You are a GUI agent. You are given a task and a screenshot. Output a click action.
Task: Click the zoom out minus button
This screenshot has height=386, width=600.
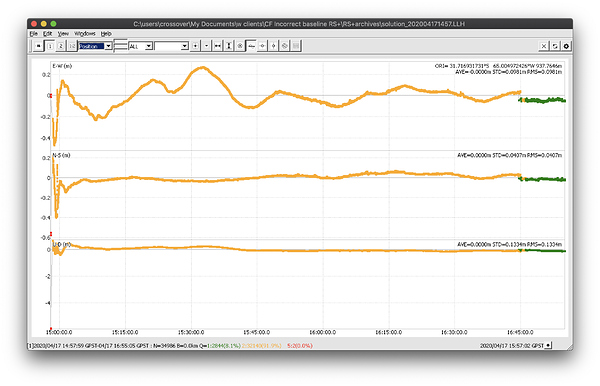tap(206, 46)
